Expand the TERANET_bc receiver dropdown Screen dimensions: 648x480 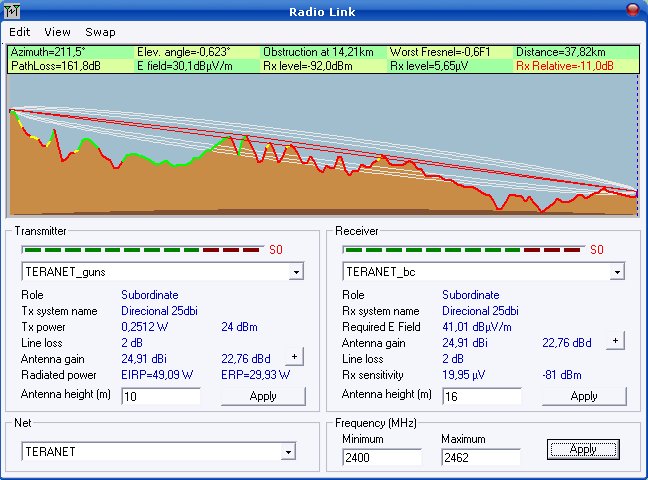click(617, 272)
